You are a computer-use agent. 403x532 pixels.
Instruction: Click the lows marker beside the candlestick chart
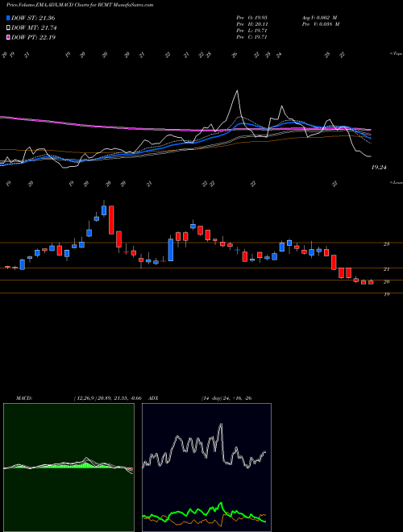click(x=397, y=182)
